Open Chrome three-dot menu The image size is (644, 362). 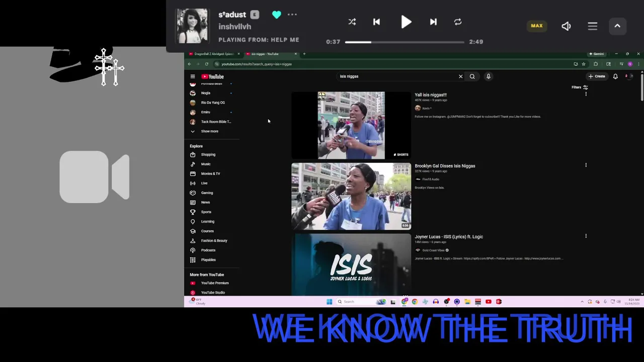[638, 64]
